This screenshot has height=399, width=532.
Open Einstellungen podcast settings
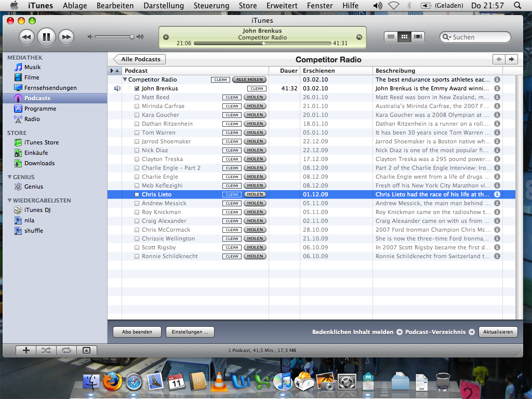190,332
